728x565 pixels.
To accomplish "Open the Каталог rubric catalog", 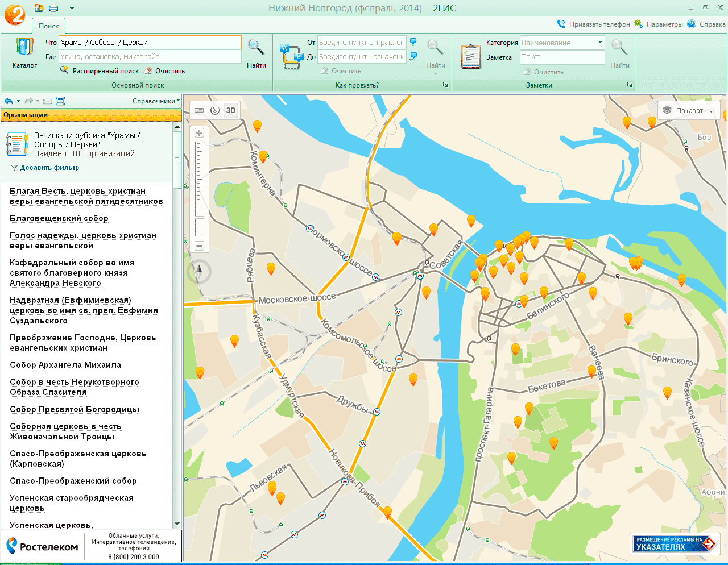I will pyautogui.click(x=24, y=53).
